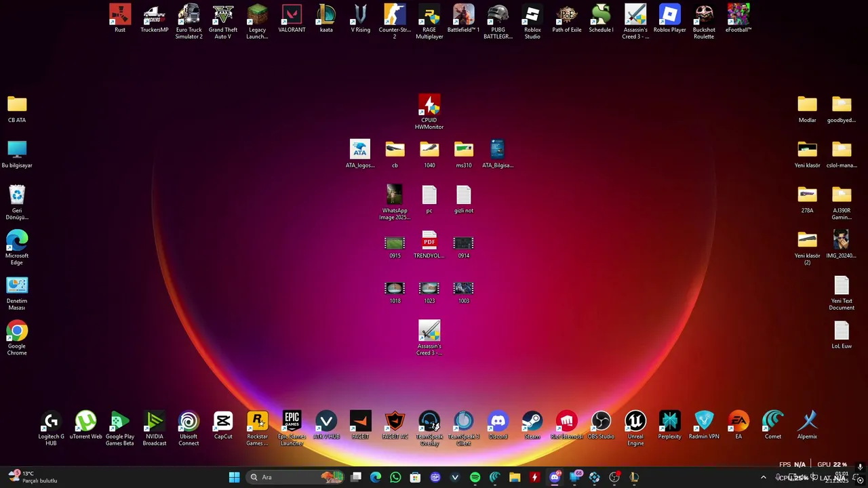Image resolution: width=868 pixels, height=488 pixels.
Task: Open Spotify from the taskbar
Action: [x=475, y=477]
